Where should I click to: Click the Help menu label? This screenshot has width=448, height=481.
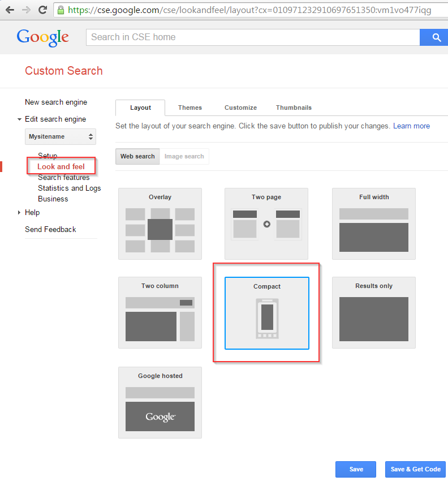[x=32, y=212]
